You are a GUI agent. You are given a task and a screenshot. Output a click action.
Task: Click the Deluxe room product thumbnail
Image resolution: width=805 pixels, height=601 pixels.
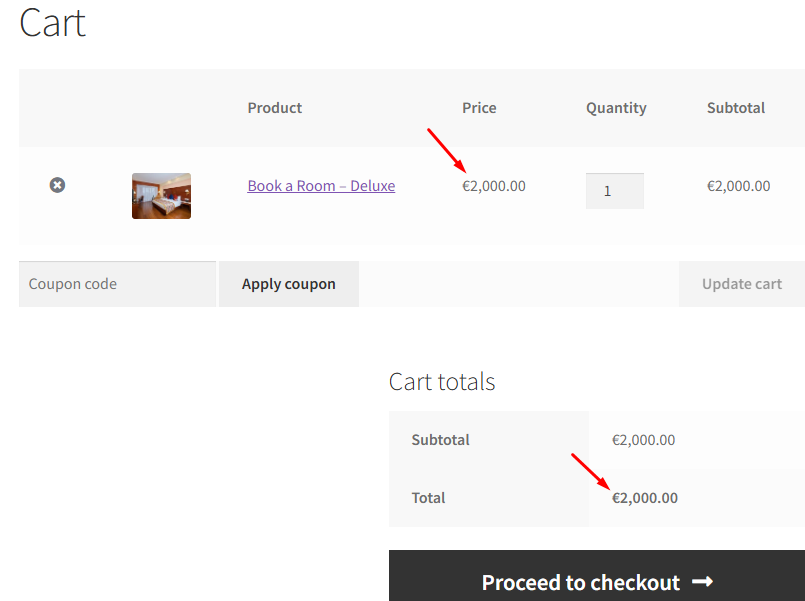coord(161,195)
